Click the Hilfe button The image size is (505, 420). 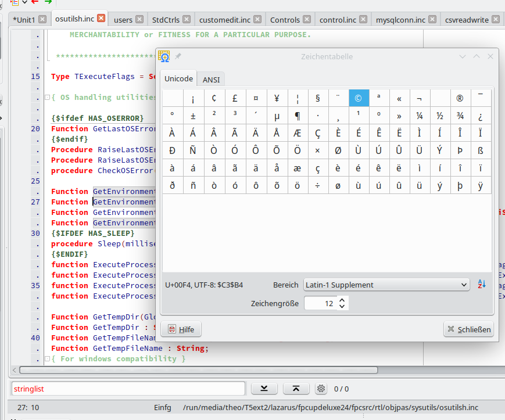181,329
